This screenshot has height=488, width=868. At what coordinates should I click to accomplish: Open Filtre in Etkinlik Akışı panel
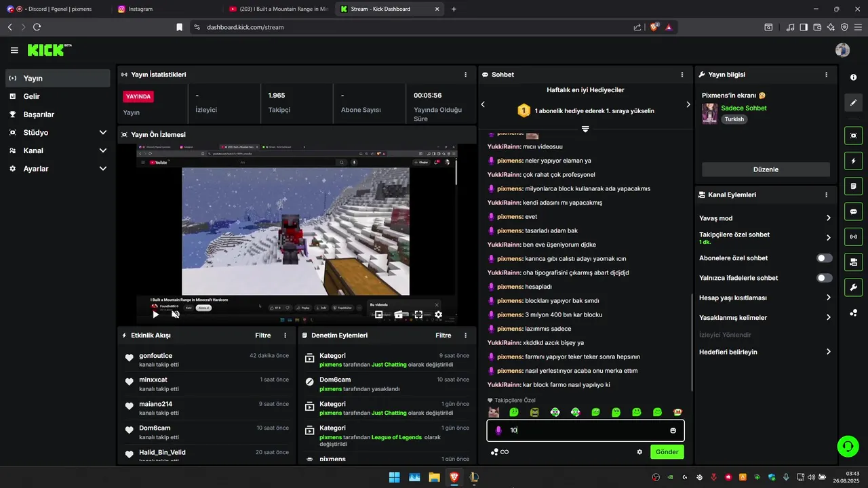point(263,335)
